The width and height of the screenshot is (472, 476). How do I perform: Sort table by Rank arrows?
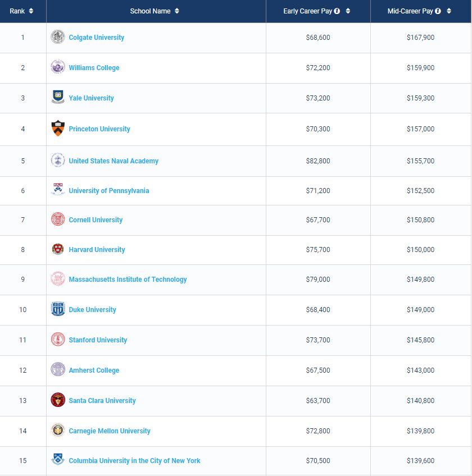(x=31, y=11)
